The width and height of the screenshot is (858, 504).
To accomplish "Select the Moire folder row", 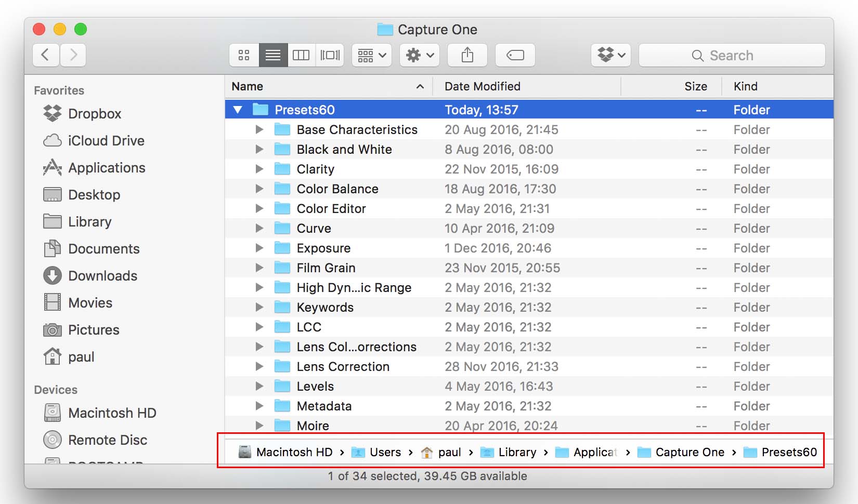I will [x=529, y=426].
